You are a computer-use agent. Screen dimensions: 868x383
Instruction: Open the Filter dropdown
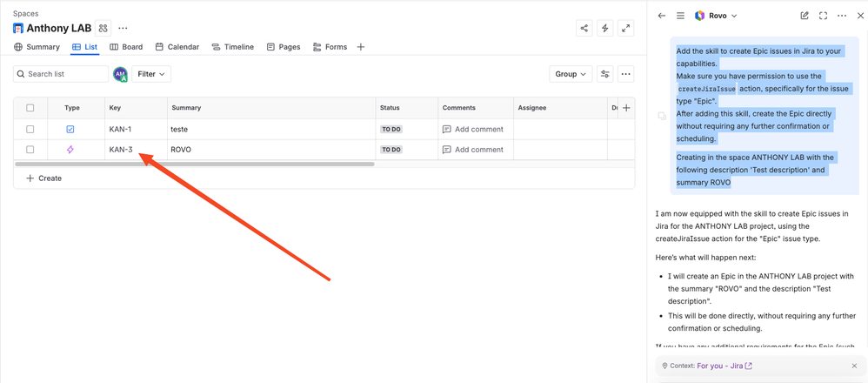click(x=151, y=74)
